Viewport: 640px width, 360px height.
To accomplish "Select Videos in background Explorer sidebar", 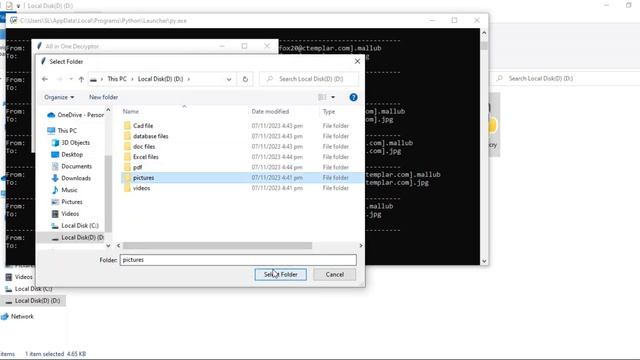I will click(x=19, y=277).
